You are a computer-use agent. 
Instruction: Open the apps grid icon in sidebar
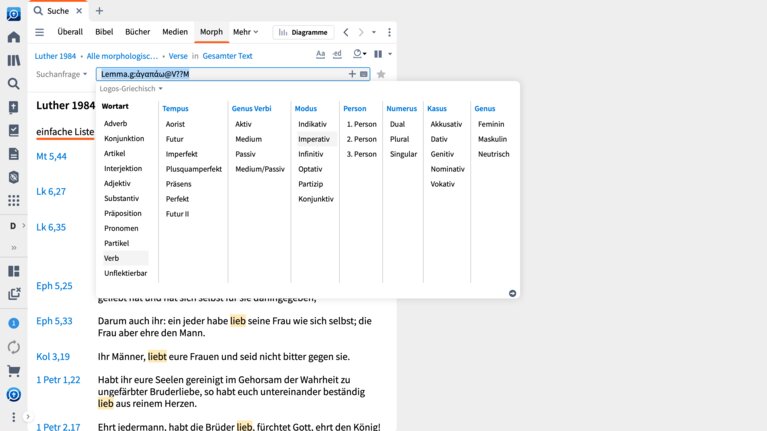14,201
